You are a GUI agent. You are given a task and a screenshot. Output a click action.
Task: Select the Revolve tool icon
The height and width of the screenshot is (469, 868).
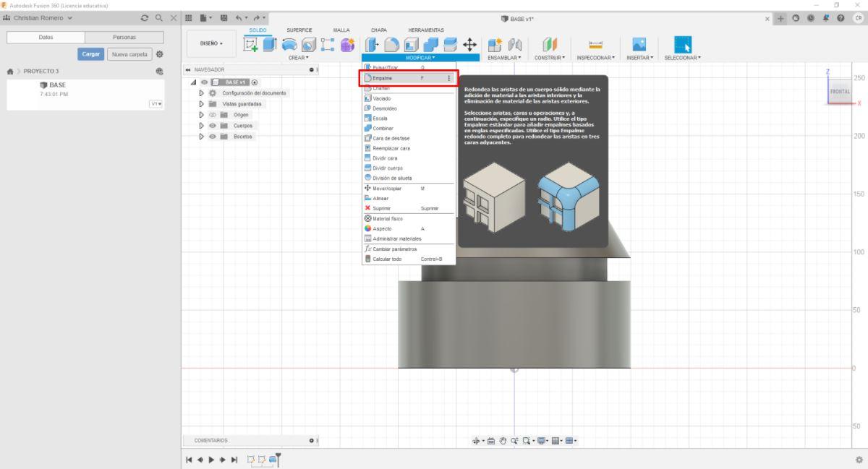coord(289,45)
